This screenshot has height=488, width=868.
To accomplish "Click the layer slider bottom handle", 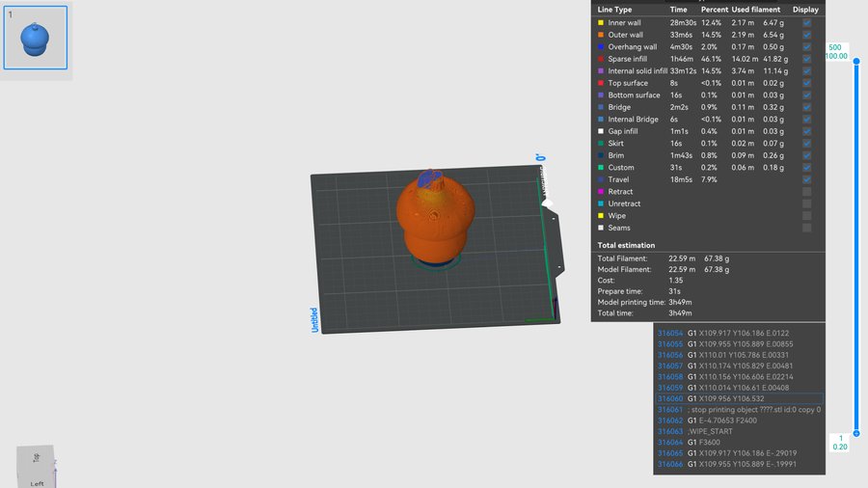I will (x=856, y=434).
